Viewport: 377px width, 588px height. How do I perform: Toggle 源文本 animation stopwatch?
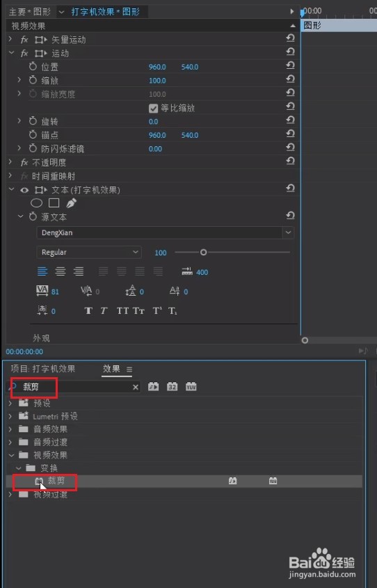33,216
